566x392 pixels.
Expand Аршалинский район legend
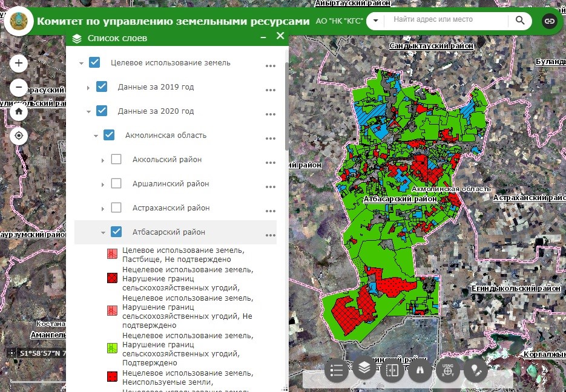[103, 185]
